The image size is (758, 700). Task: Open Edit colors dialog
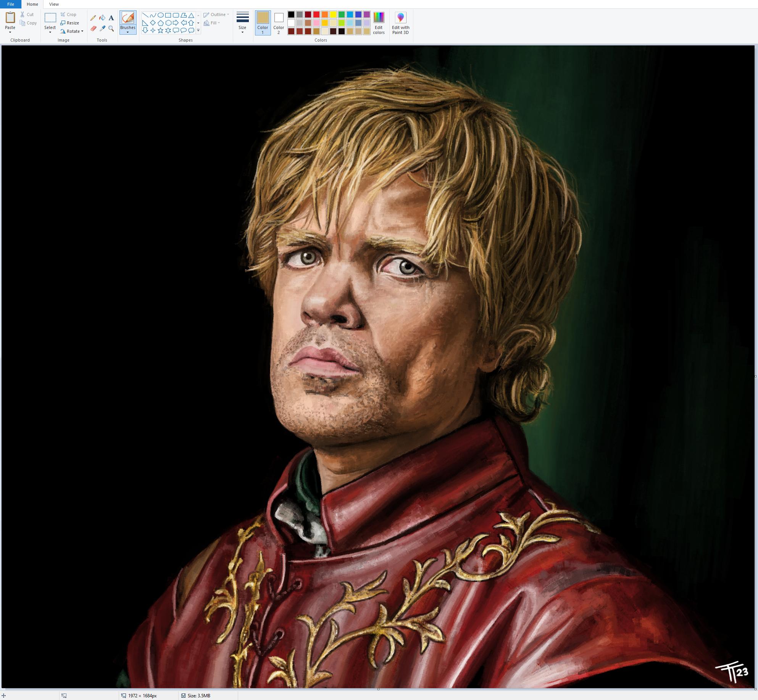[379, 23]
